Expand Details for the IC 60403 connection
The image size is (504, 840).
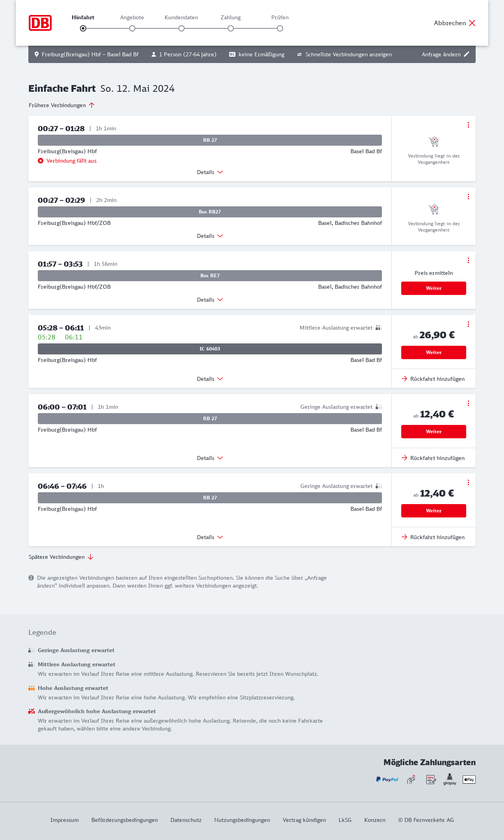(210, 379)
